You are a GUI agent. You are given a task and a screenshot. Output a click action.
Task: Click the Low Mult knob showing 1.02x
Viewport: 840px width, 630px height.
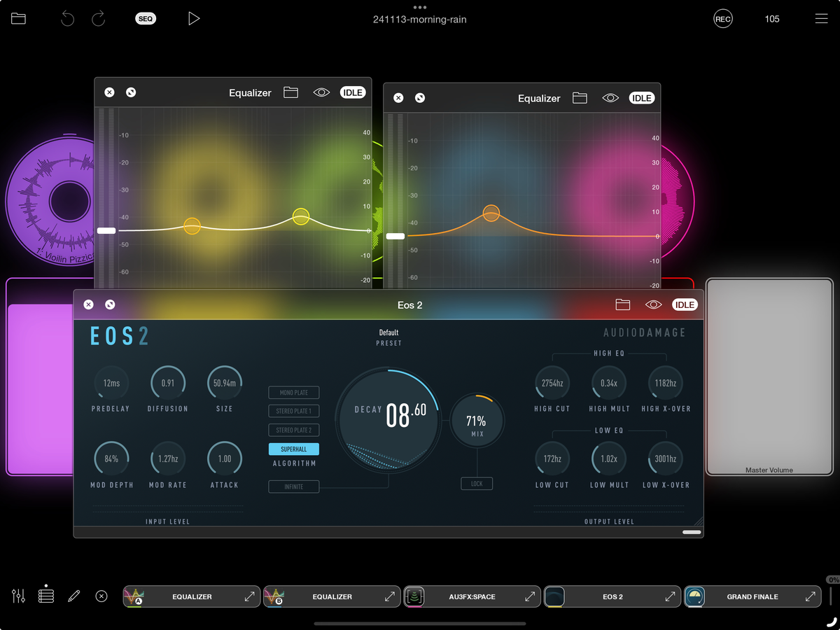click(609, 458)
